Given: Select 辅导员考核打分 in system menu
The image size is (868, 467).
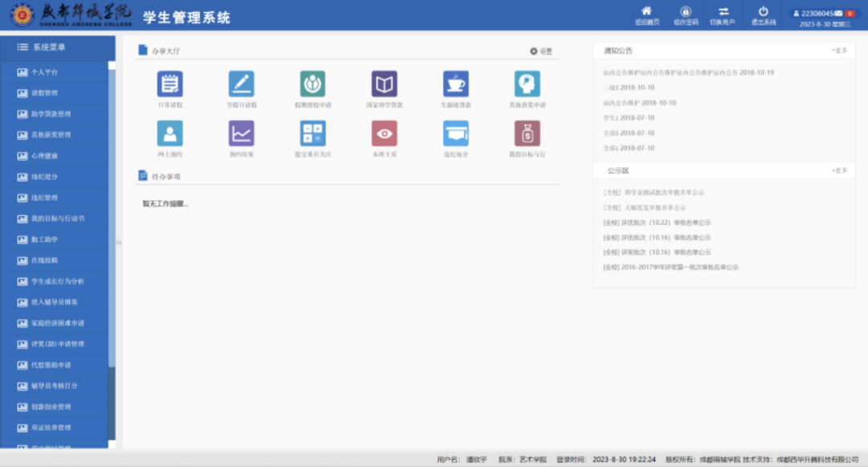Looking at the screenshot, I should tap(55, 386).
